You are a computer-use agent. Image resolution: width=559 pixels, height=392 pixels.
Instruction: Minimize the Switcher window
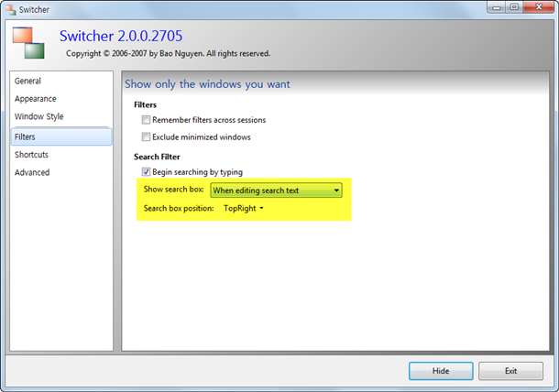pyautogui.click(x=497, y=7)
